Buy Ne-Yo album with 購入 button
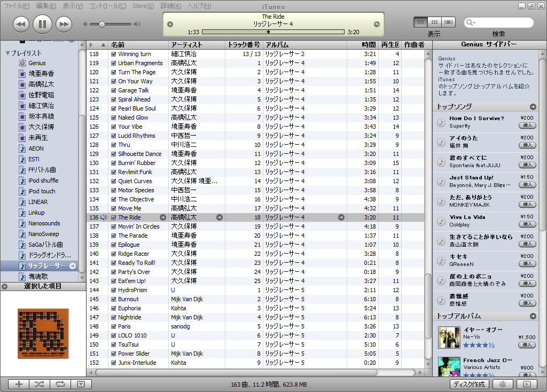The width and height of the screenshot is (547, 392). coord(527,345)
